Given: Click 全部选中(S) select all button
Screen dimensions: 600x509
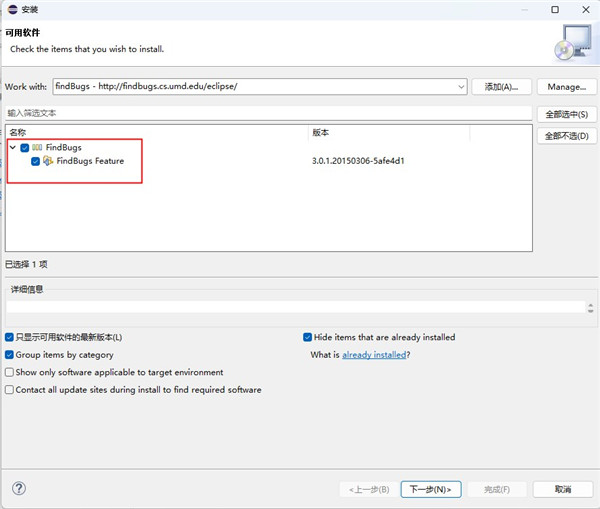Looking at the screenshot, I should pos(567,114).
